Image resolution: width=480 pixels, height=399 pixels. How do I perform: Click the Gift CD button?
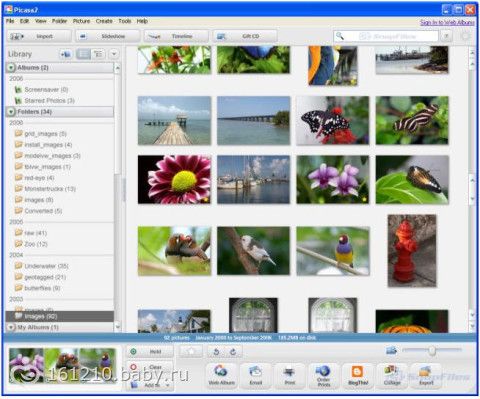click(x=245, y=36)
